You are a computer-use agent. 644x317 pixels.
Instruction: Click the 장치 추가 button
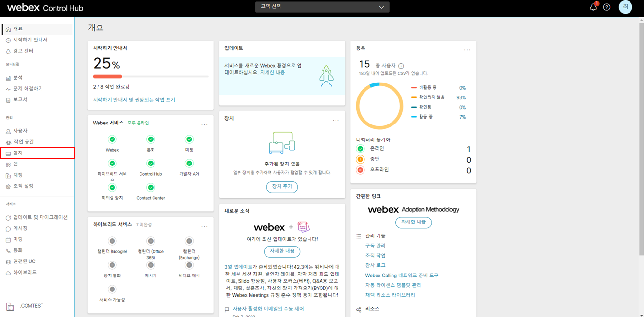click(x=282, y=187)
